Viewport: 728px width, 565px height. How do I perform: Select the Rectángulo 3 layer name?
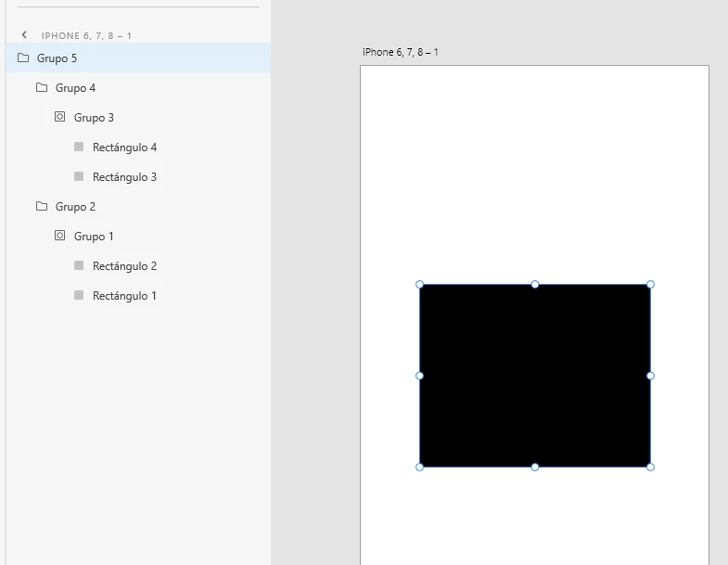[124, 177]
